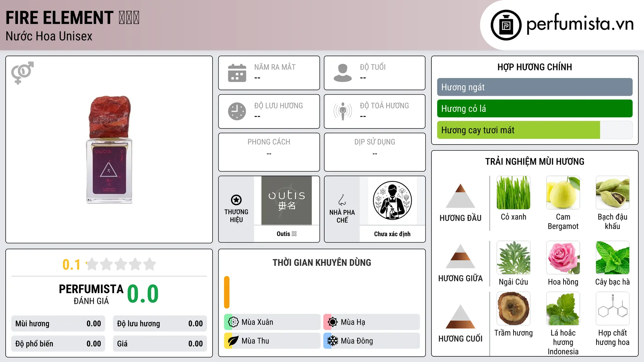Select the Mùa Thu season label

click(255, 341)
